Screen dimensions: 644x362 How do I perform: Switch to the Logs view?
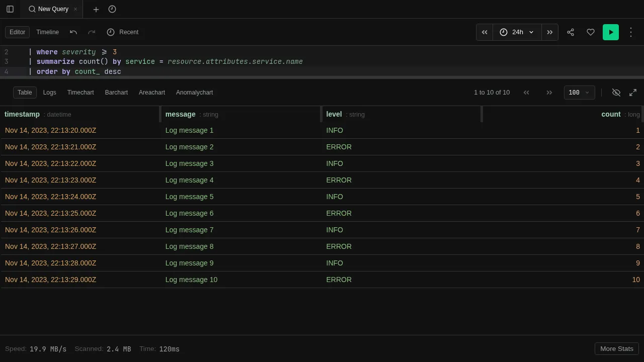(49, 93)
